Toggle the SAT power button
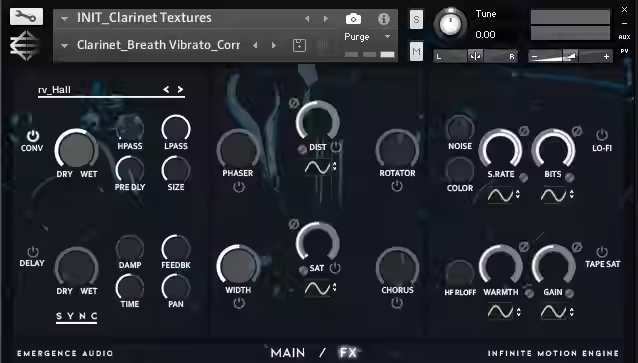This screenshot has width=638, height=363. pyautogui.click(x=334, y=268)
